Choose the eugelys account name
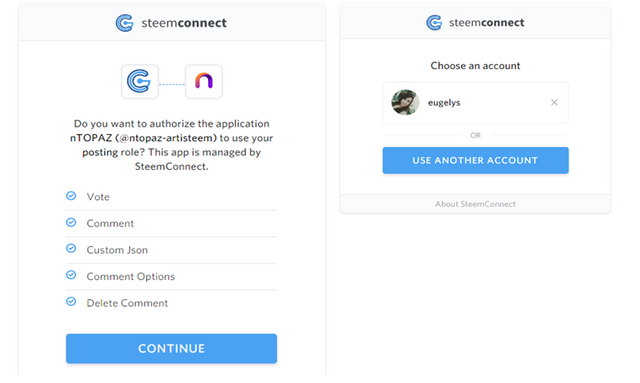The image size is (640, 383). 444,102
